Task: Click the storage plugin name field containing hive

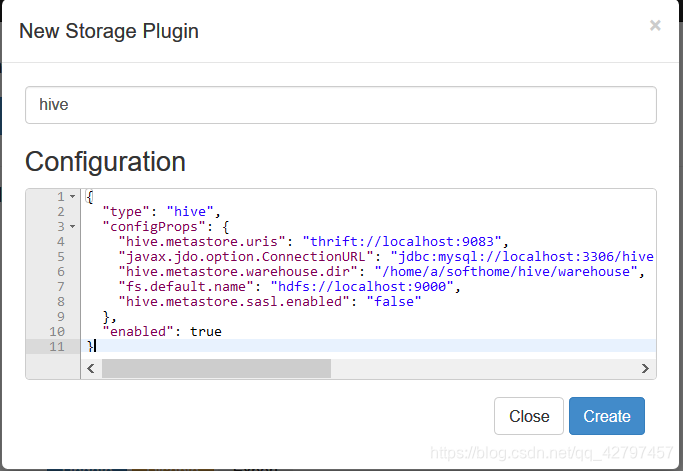Action: pyautogui.click(x=341, y=105)
